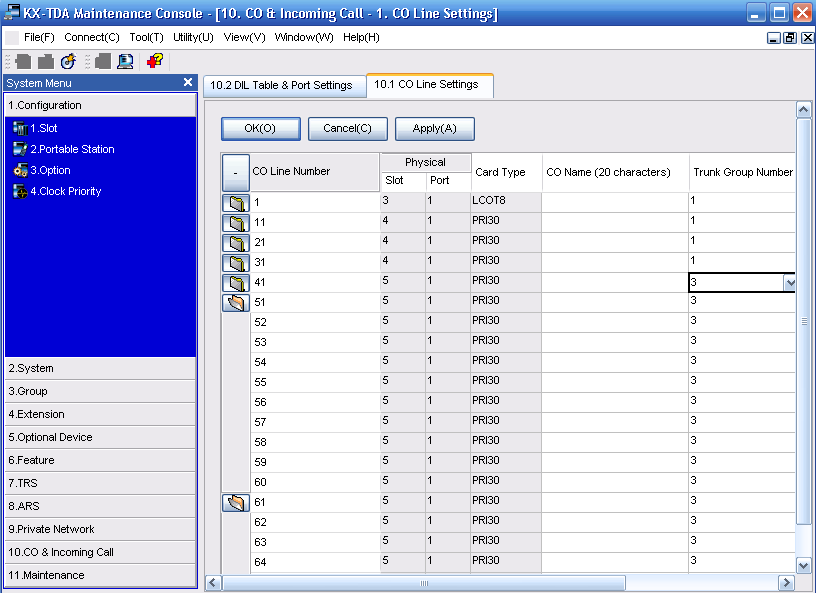Expand the folder for CO line 31
The width and height of the screenshot is (816, 593).
[x=236, y=262]
